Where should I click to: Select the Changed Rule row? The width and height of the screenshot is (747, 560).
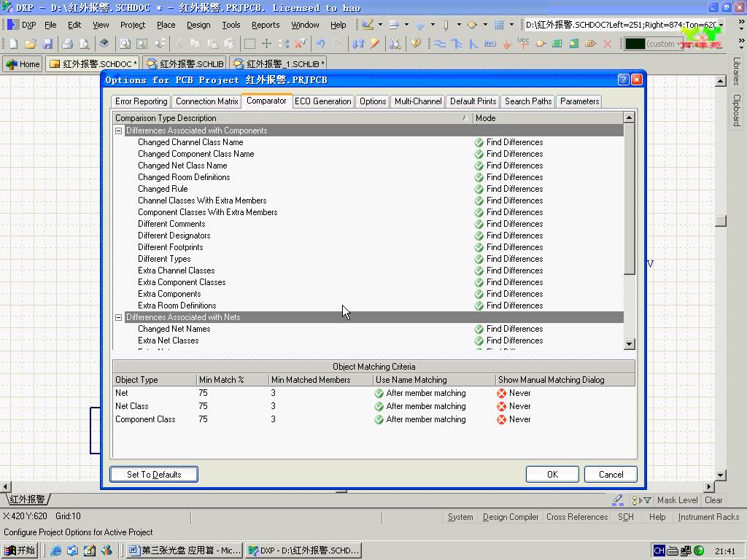tap(368, 189)
